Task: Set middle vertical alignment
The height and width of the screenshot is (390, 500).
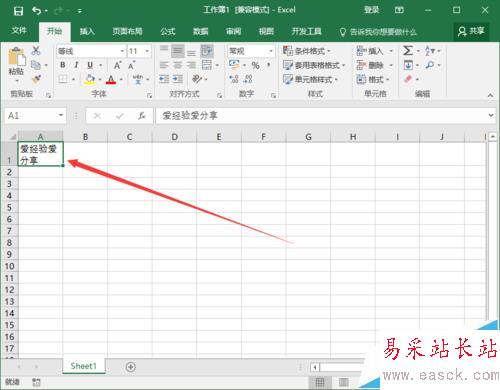Action: pos(178,51)
